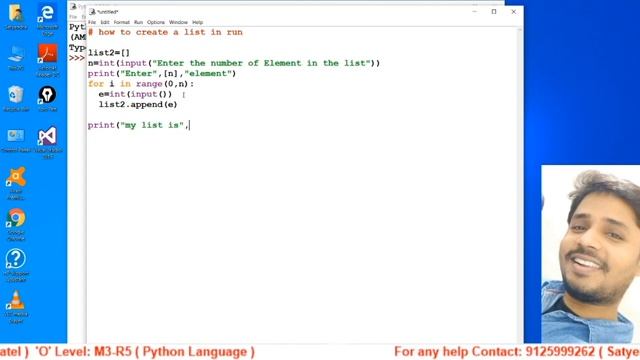
Task: Click the print("my list is", line
Action: (138, 125)
